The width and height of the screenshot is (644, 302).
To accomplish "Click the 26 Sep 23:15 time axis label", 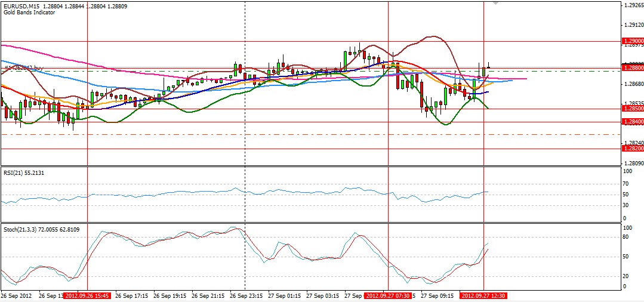I will click(247, 295).
